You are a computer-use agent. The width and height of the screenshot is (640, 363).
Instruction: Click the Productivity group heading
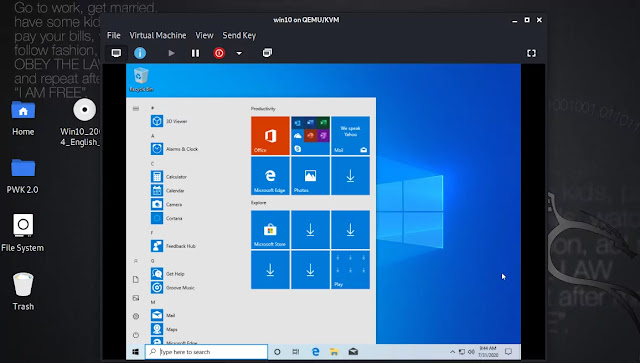pyautogui.click(x=263, y=109)
